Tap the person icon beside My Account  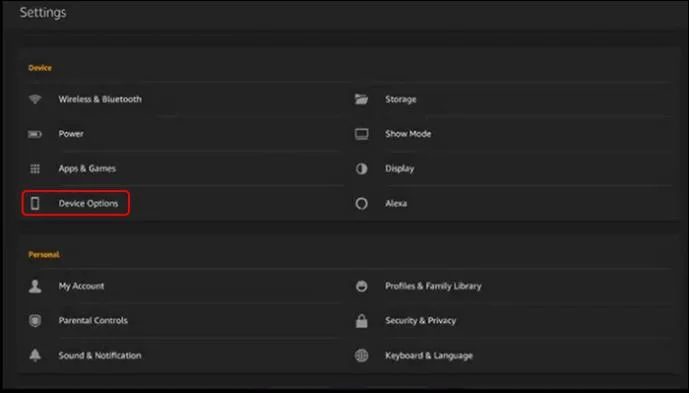(35, 286)
